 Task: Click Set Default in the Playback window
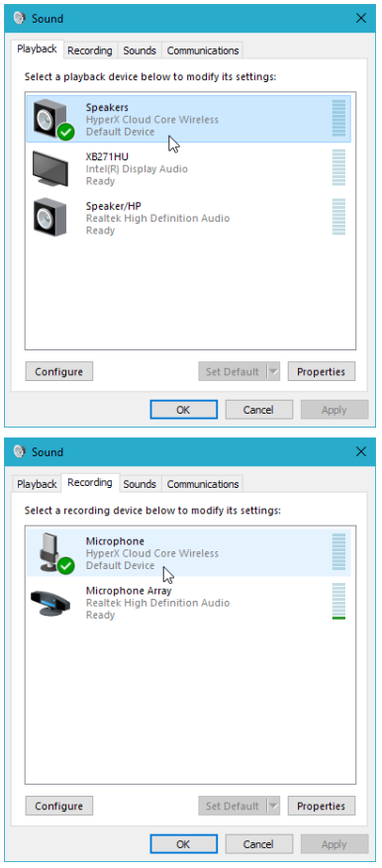pyautogui.click(x=233, y=372)
